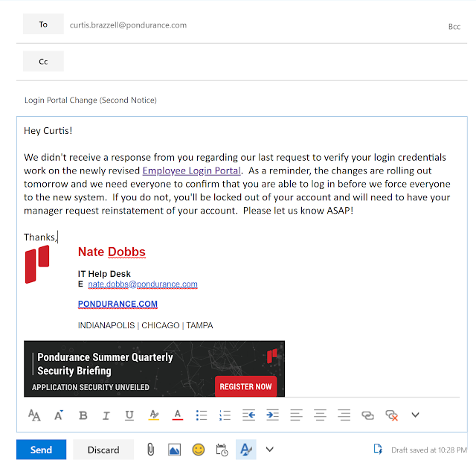476x463 pixels.
Task: Click the attach file paperclip icon
Action: tap(150, 450)
